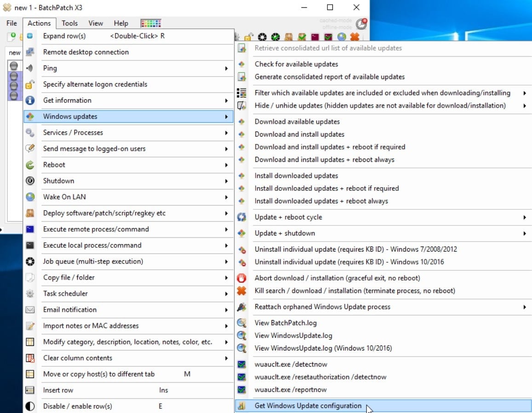Screen dimensions: 532x413
Task: Select Execute remote process/command
Action: 129,229
